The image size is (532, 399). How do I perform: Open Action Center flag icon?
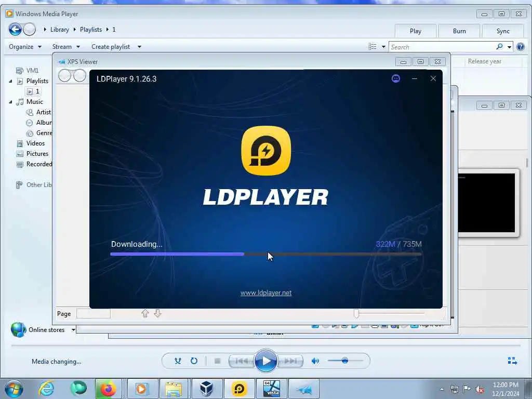(x=467, y=389)
